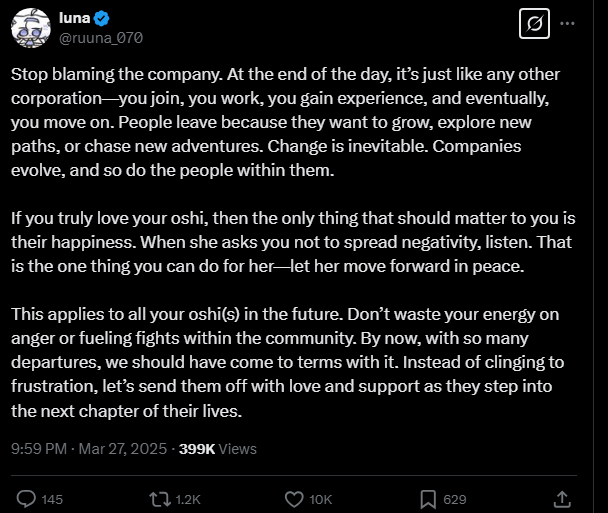Screen dimensions: 608x513
Task: Open the share post upload icon
Action: (x=562, y=497)
